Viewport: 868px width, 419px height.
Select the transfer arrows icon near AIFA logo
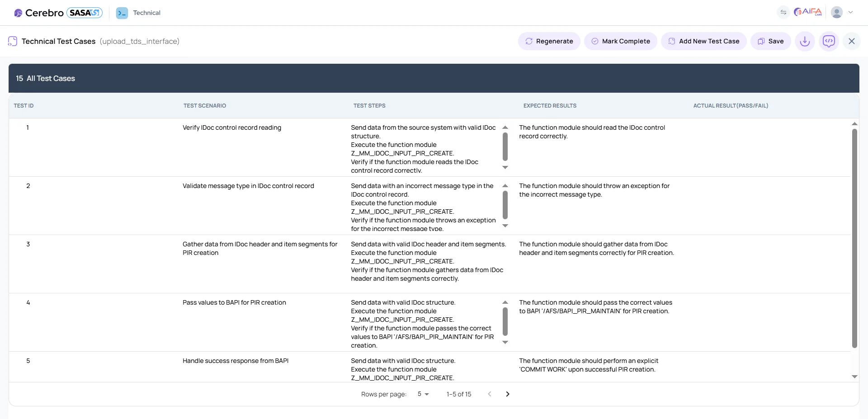click(x=783, y=12)
